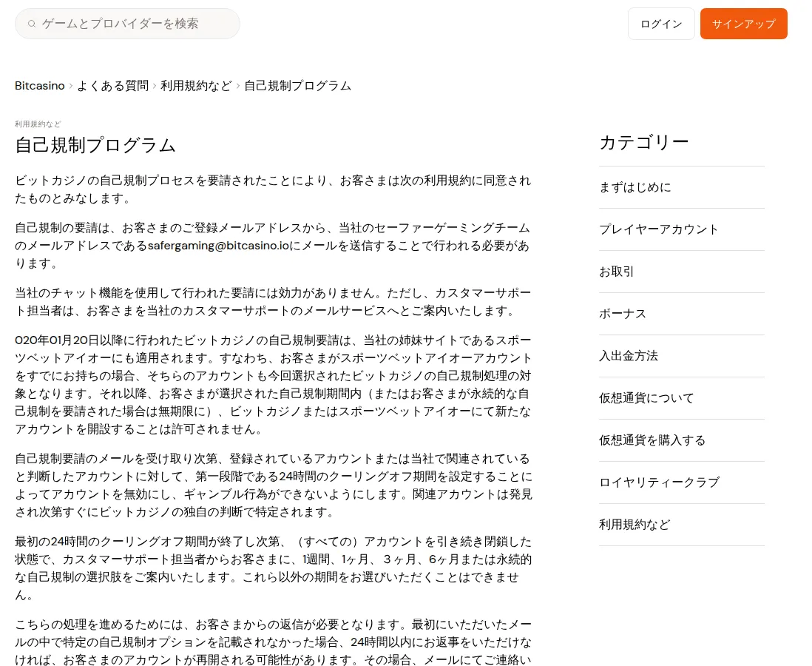Select the ボーナス category
Viewport: 812px width, 666px height.
click(682, 314)
